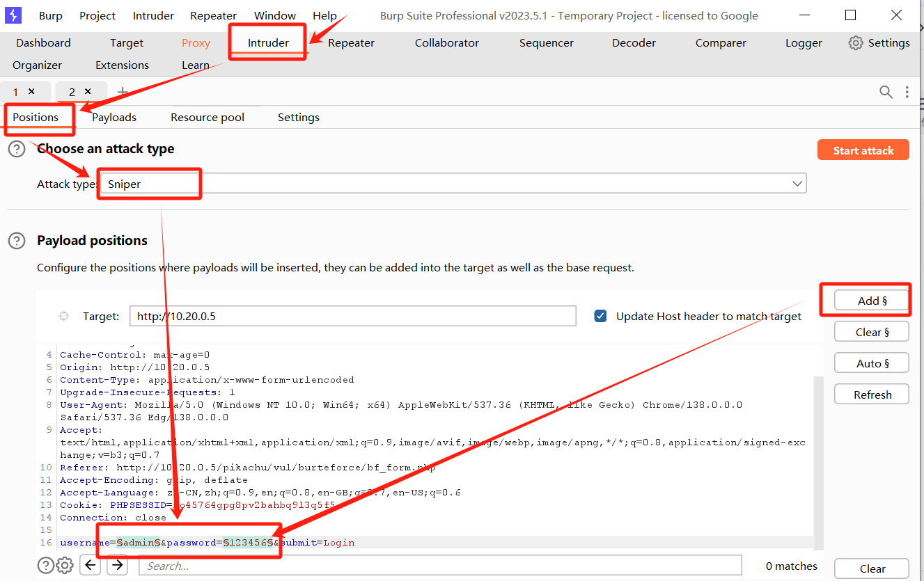
Task: Click the target crosshair icon next to Target
Action: click(64, 316)
